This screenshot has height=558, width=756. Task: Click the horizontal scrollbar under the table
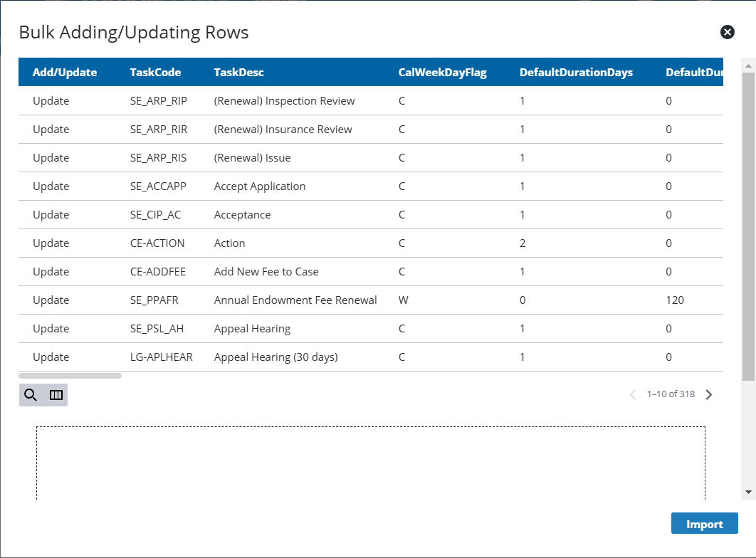click(70, 376)
